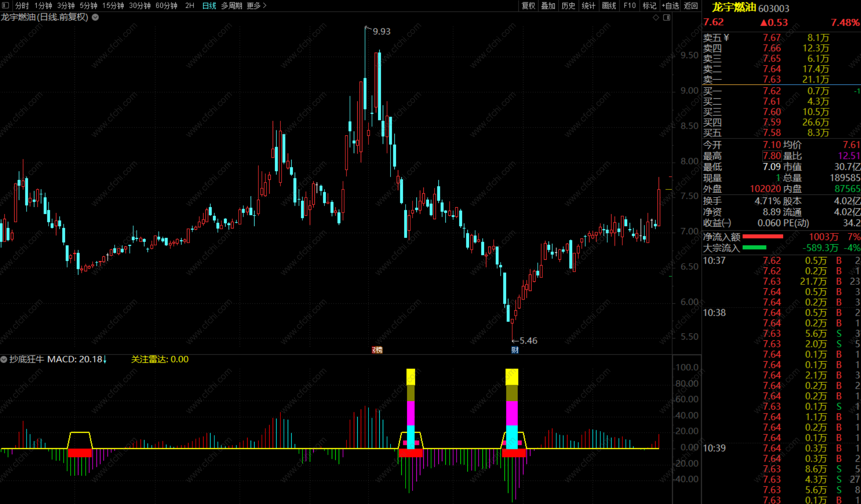This screenshot has height=504, width=861.
Task: Toggle right panel layout icon
Action: click(667, 17)
